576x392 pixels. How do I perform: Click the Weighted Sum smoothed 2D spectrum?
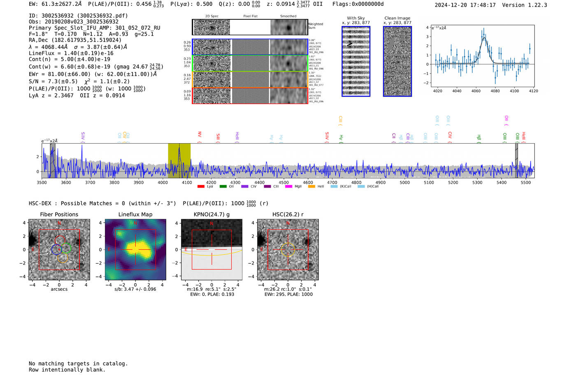tap(289, 27)
